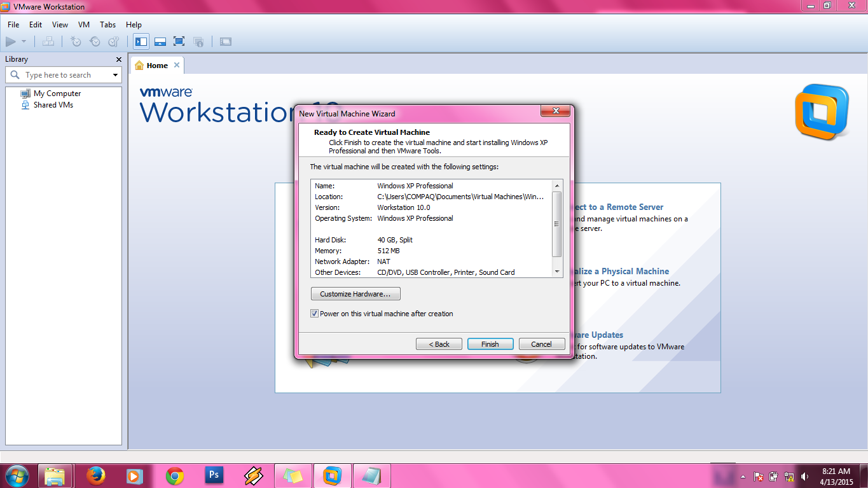Open the Help menu
Screen dimensions: 868x488
point(134,25)
